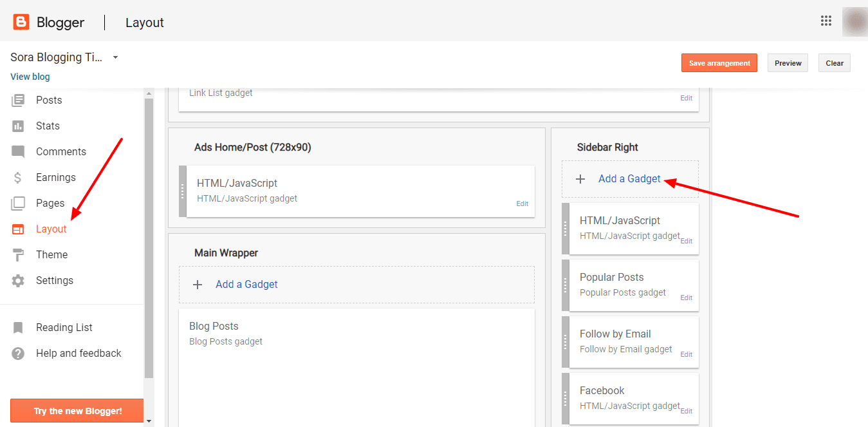The image size is (868, 427).
Task: Click the Save arrangement button
Action: pyautogui.click(x=719, y=62)
